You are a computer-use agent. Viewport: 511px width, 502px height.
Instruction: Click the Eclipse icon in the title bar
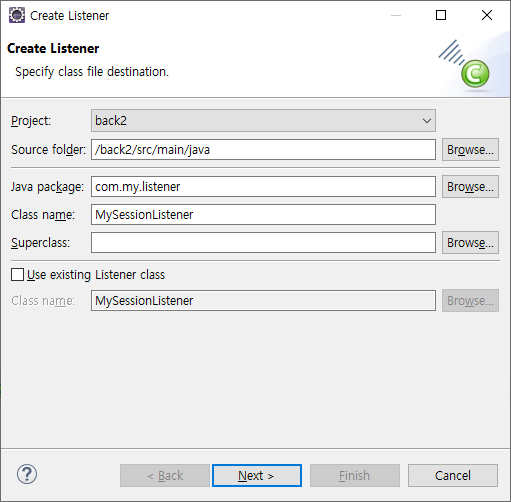coord(17,15)
